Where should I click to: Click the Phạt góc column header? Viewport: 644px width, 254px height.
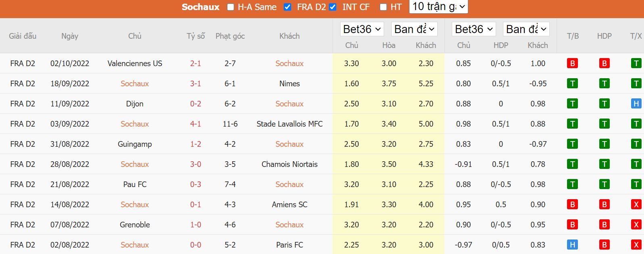click(230, 36)
